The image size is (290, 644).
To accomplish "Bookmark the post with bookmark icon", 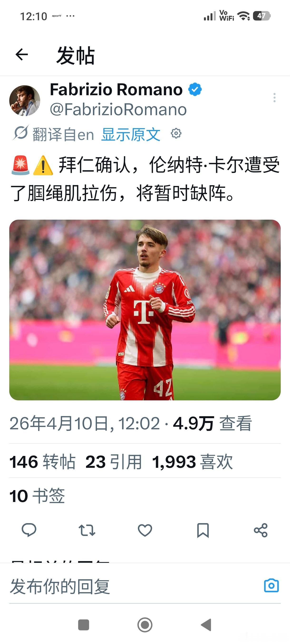I will [203, 530].
